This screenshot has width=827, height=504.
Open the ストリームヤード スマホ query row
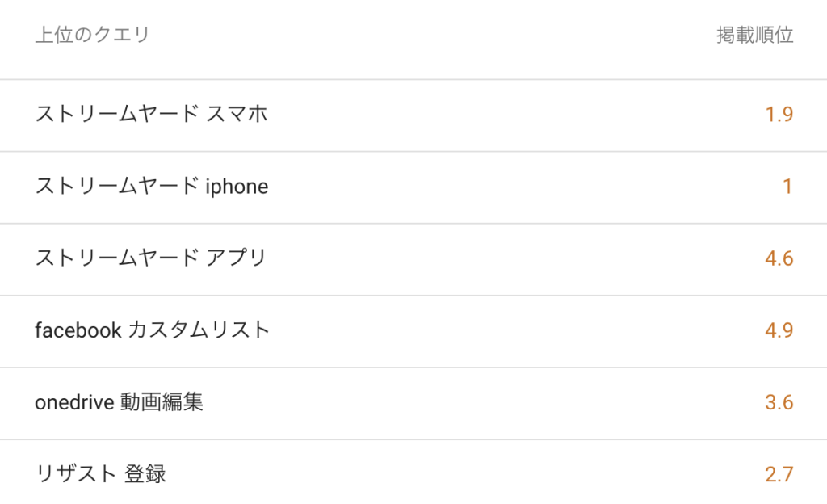pyautogui.click(x=413, y=115)
